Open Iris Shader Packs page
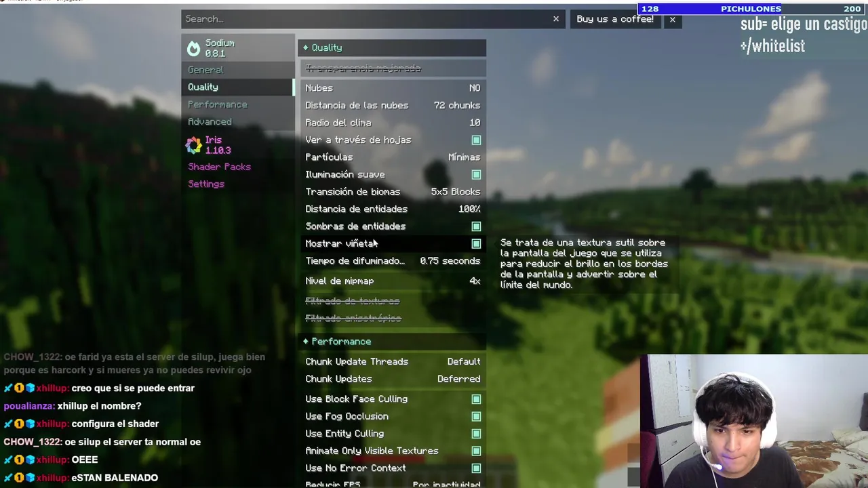868x488 pixels. tap(238, 167)
